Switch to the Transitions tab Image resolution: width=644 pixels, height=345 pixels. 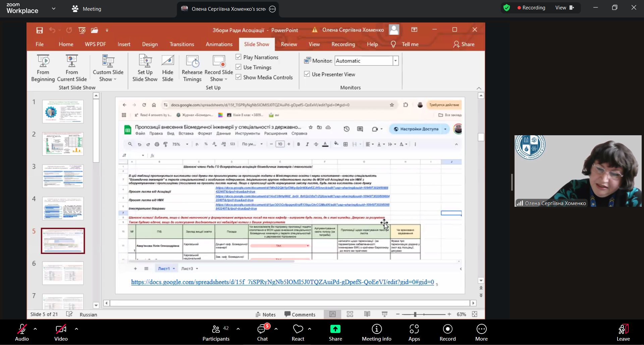click(x=182, y=44)
